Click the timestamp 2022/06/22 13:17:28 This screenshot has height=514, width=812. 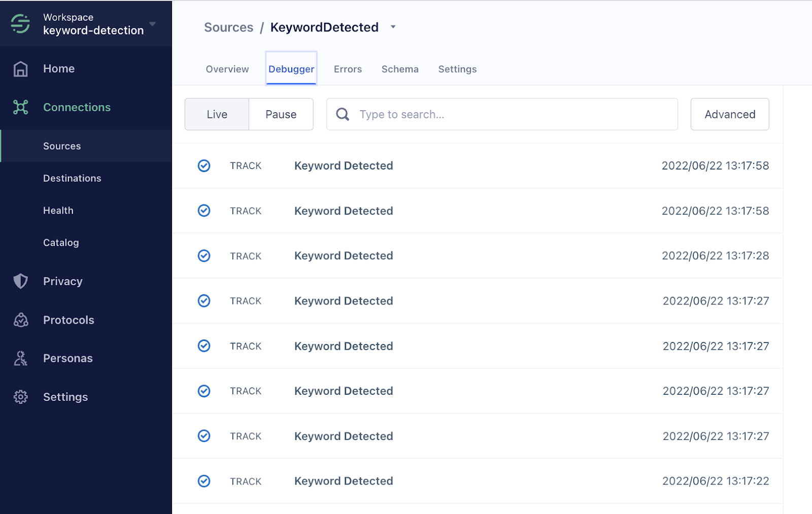pos(716,256)
